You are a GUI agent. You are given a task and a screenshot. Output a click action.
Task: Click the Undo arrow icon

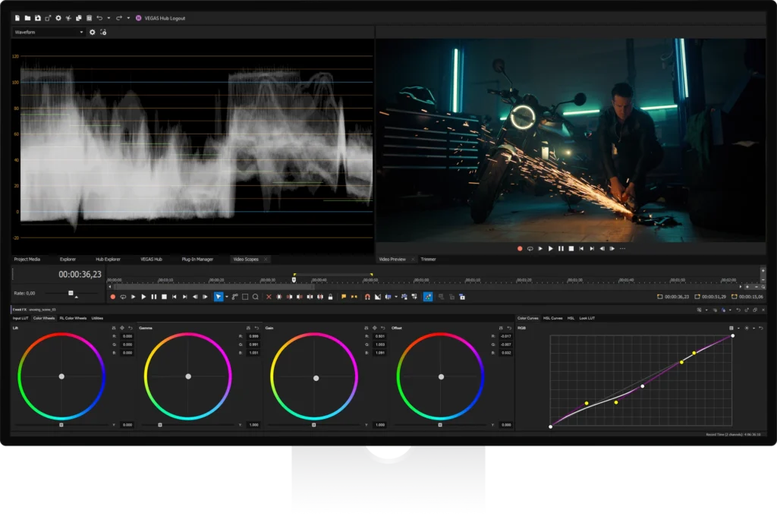pos(99,17)
